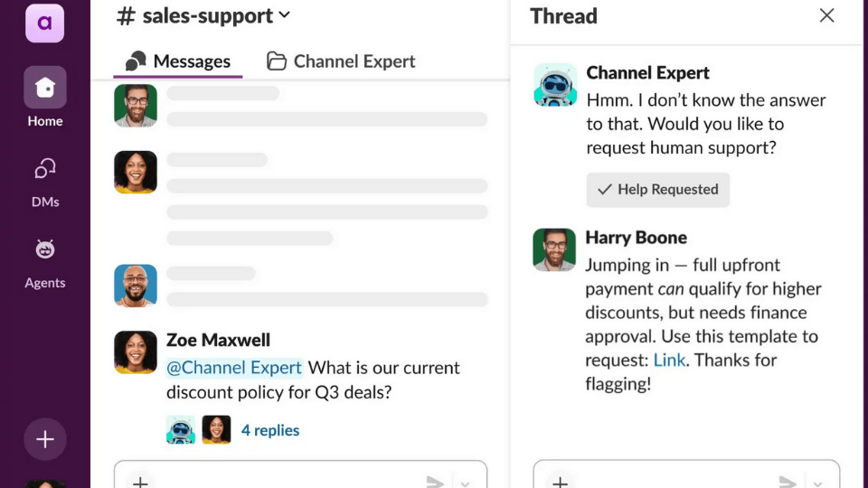
Task: Open send options chevron in thread composer
Action: (817, 483)
